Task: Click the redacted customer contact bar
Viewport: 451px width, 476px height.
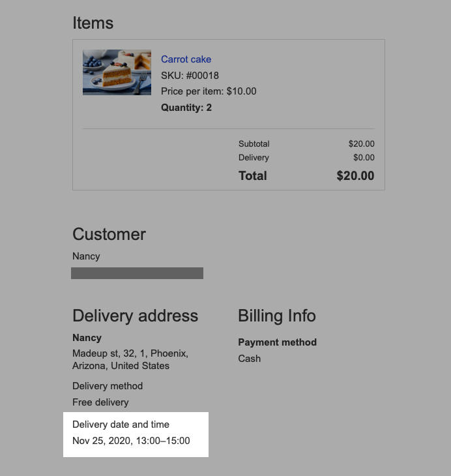Action: point(137,273)
